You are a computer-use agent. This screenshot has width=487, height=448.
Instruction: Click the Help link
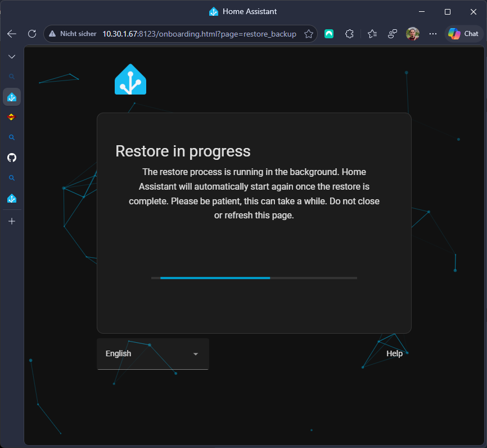[394, 353]
